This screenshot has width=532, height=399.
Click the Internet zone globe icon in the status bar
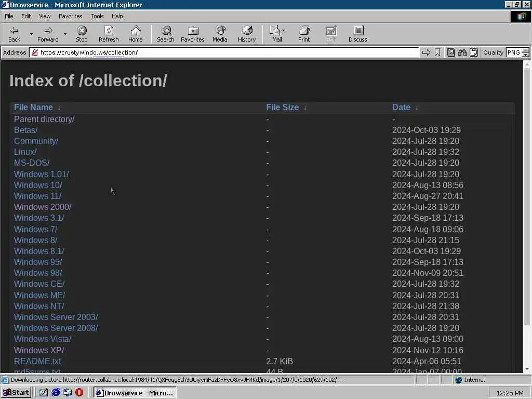coord(458,380)
